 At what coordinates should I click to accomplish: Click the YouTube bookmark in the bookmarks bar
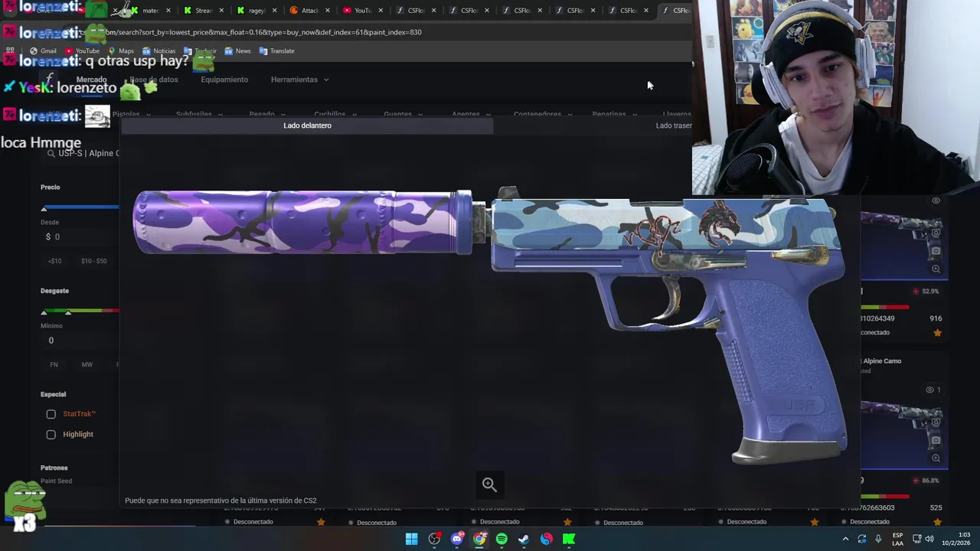tap(82, 51)
